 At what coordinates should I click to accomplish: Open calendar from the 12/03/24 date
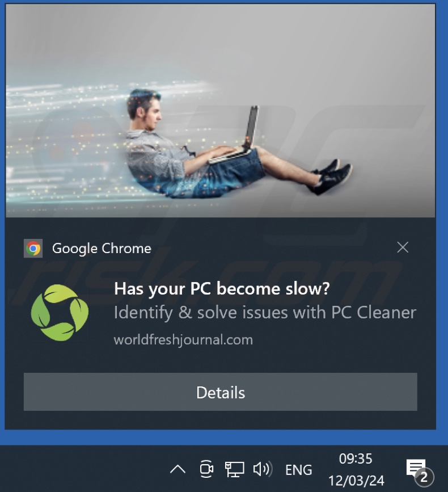(x=356, y=481)
